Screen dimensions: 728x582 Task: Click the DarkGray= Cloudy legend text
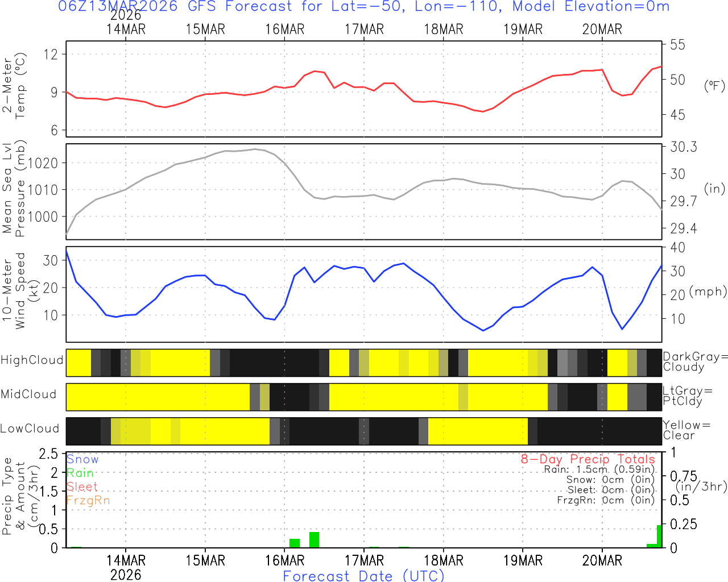click(695, 362)
